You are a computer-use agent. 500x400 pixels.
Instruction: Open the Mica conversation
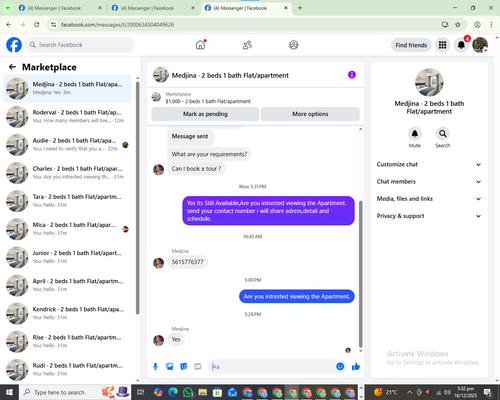pos(67,229)
